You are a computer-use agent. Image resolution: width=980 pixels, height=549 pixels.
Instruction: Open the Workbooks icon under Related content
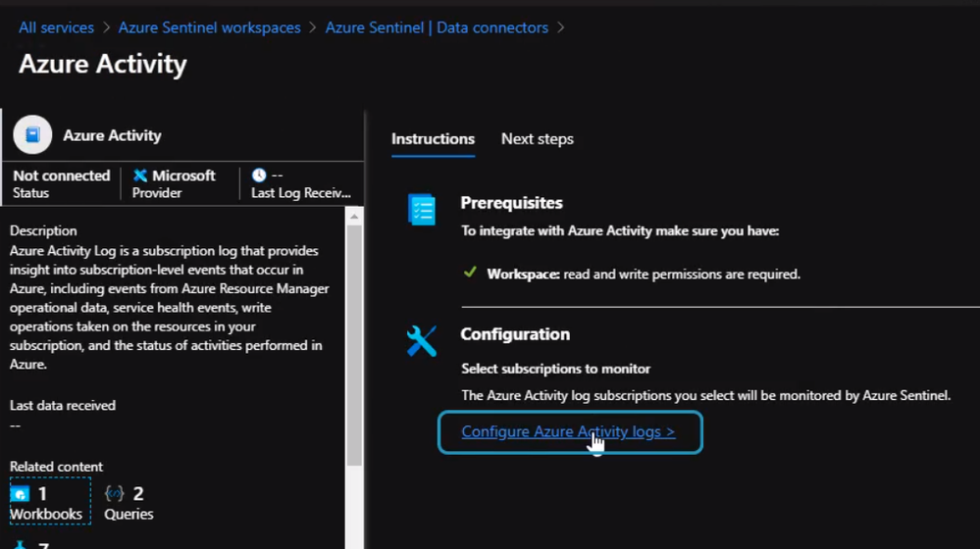[20, 493]
